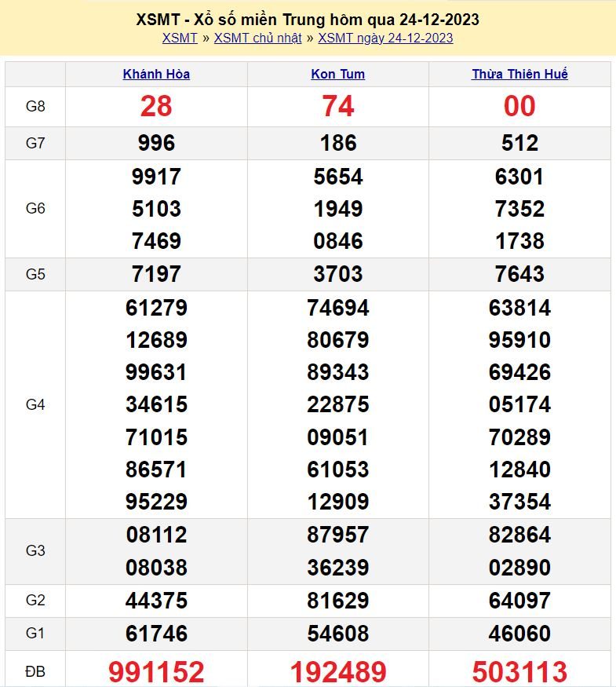Open XSMT ngày 24-12-2023 link
The image size is (616, 687).
coord(385,38)
